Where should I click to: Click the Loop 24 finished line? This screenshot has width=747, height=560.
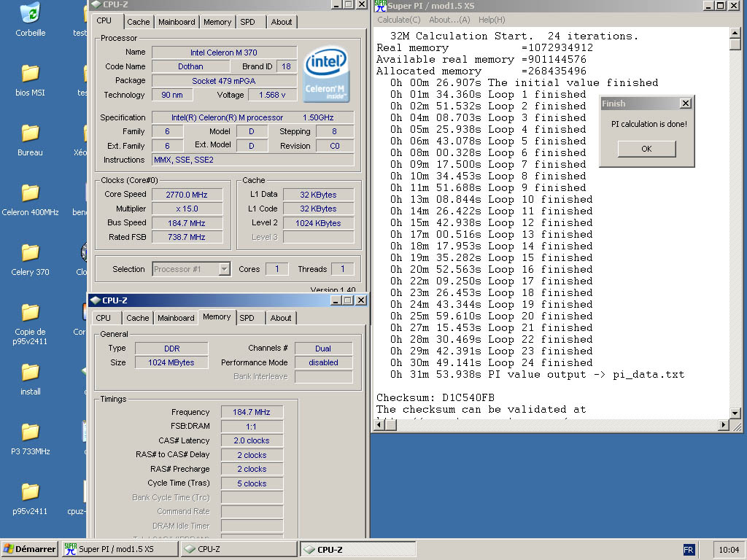[x=492, y=363]
